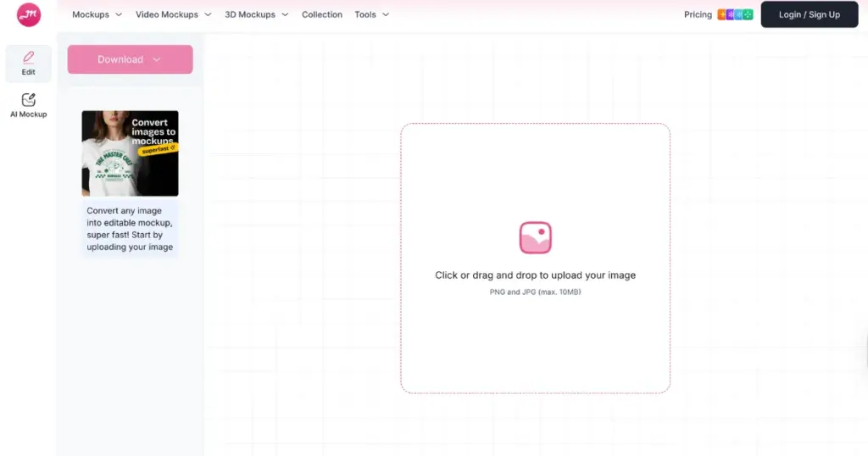Click the purple badge beside Pricing

point(731,14)
